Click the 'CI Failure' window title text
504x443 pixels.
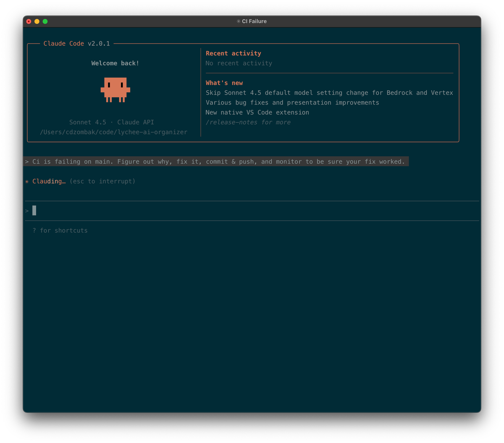[254, 21]
